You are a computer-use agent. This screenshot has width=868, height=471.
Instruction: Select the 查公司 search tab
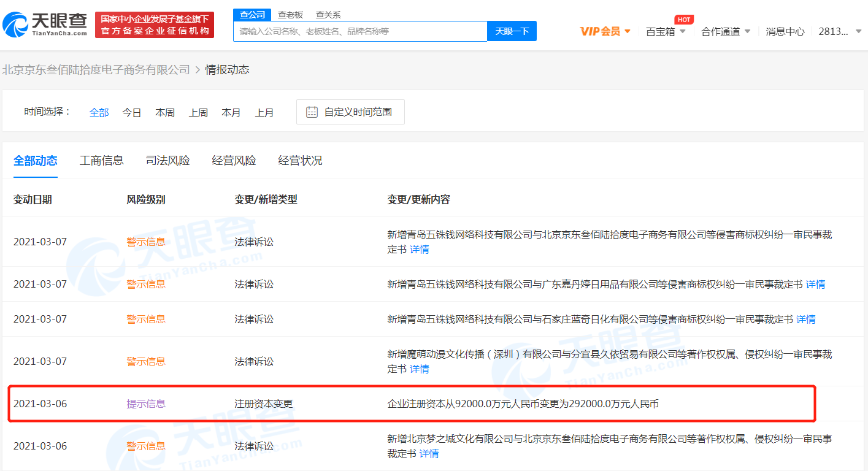[252, 15]
